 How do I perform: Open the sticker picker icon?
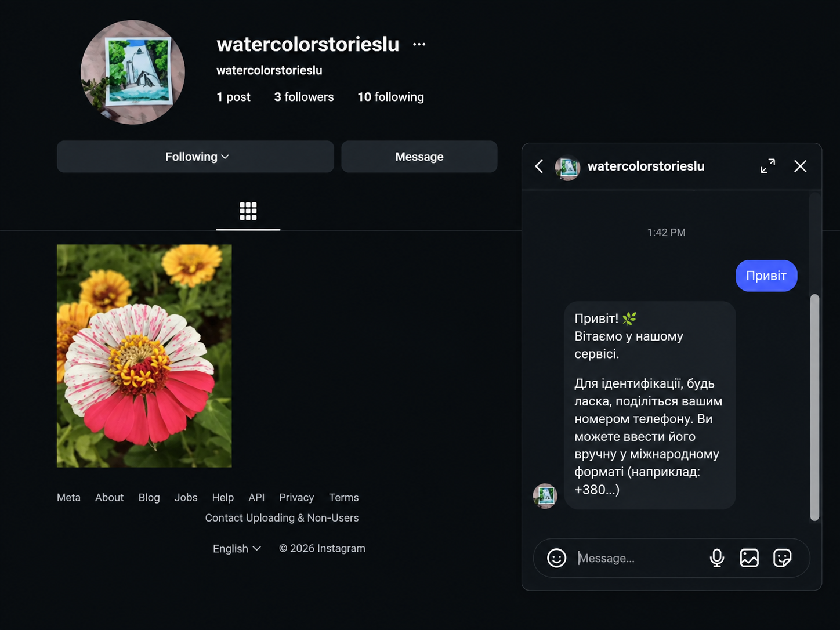pos(782,558)
